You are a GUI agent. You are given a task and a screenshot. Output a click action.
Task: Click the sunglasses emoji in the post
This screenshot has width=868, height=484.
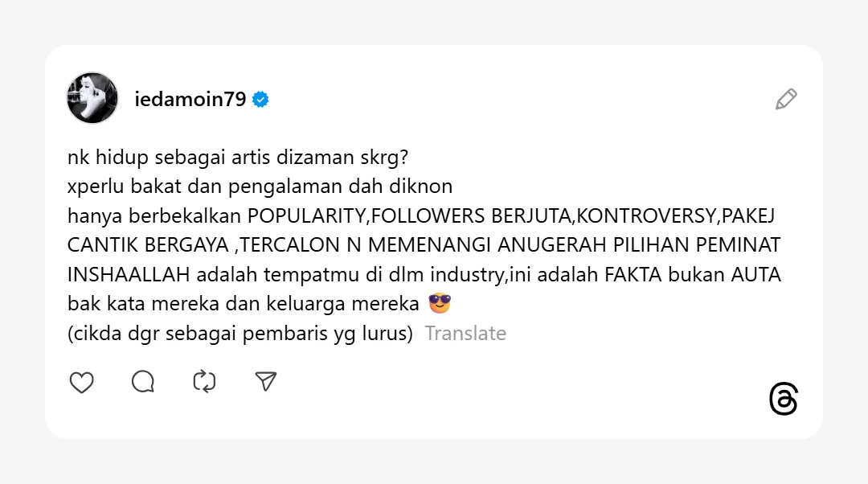tap(440, 304)
